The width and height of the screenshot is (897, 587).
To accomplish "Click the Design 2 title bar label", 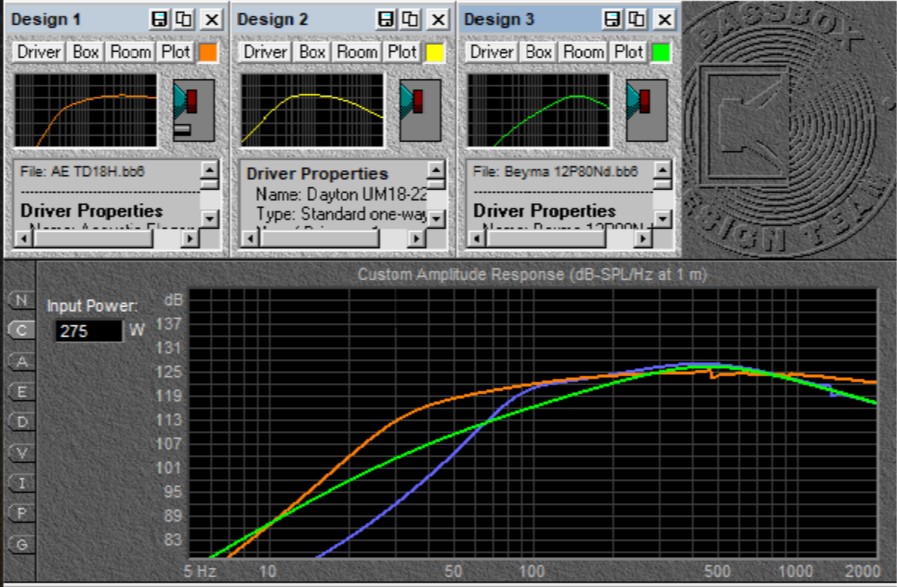I will point(272,19).
